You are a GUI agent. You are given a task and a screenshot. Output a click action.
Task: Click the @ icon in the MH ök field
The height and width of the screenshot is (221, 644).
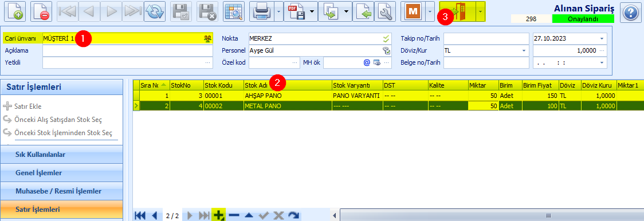[x=367, y=62]
